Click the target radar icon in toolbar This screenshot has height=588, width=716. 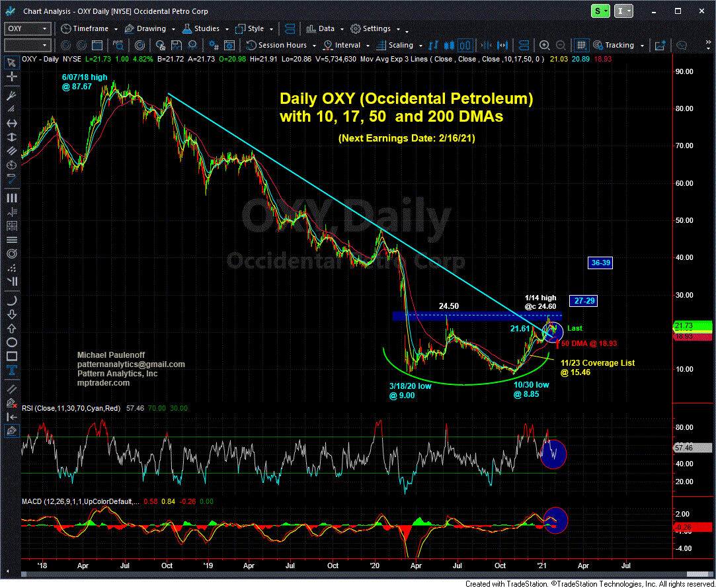[140, 45]
